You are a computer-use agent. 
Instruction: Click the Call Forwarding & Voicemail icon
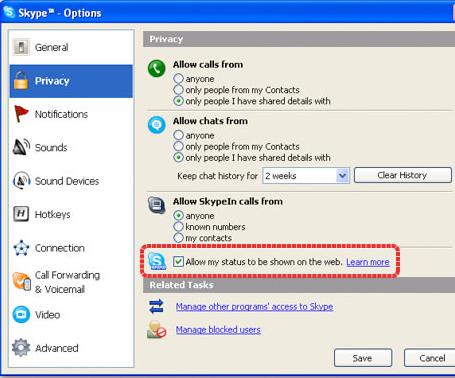coord(22,281)
